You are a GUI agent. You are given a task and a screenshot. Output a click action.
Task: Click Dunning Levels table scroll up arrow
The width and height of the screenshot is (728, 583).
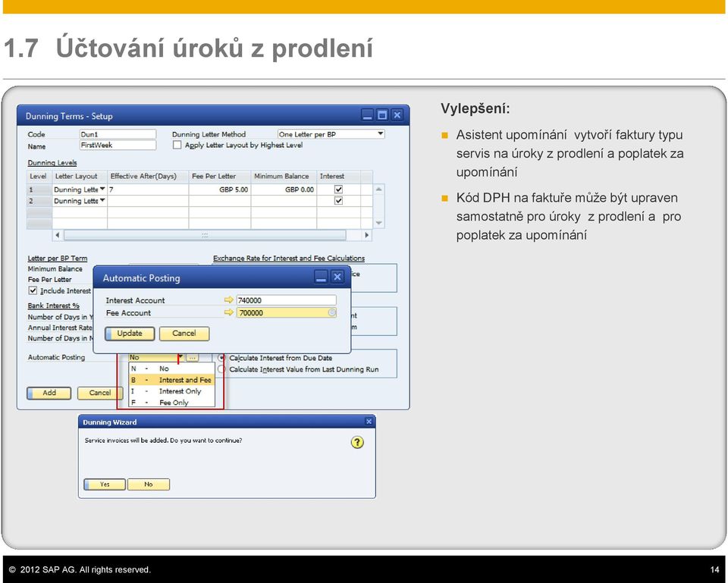pos(379,190)
